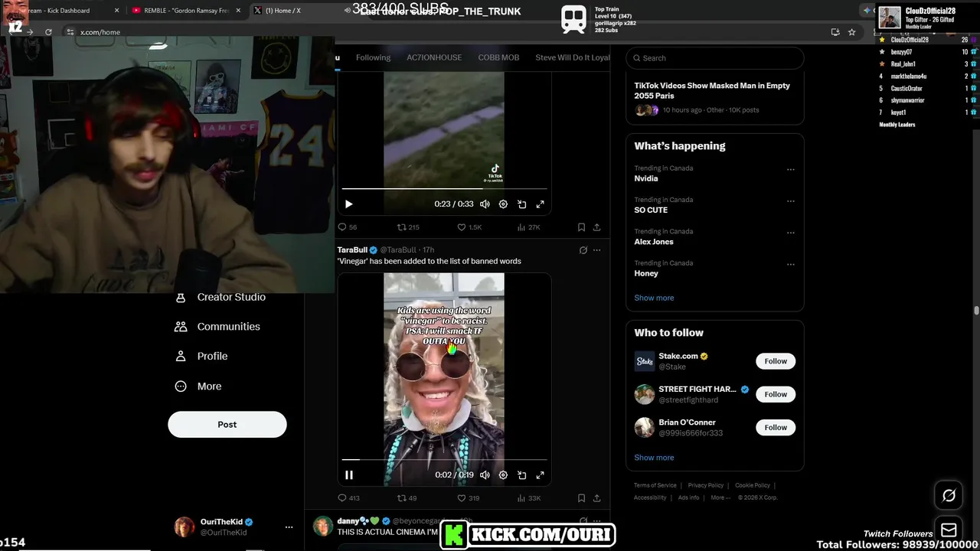Share the TaraBull post
This screenshot has height=551, width=980.
pos(596,498)
